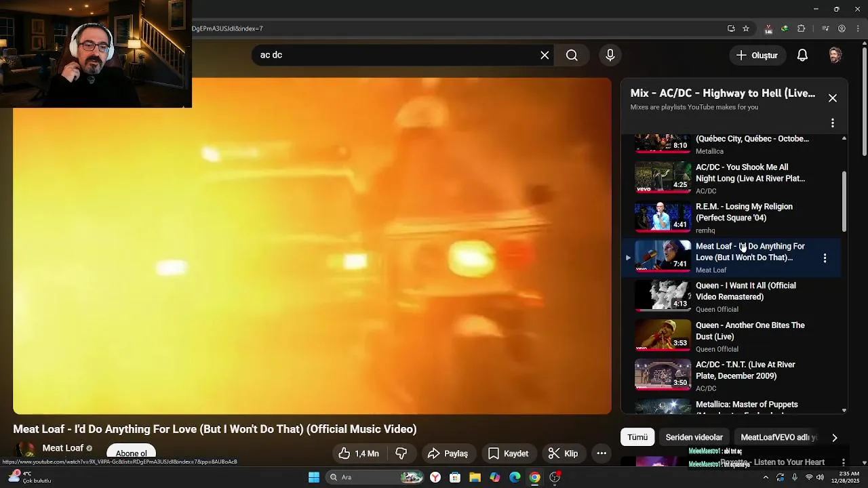Open the more actions ellipsis under the video
Viewport: 868px width, 488px height.
tap(601, 453)
